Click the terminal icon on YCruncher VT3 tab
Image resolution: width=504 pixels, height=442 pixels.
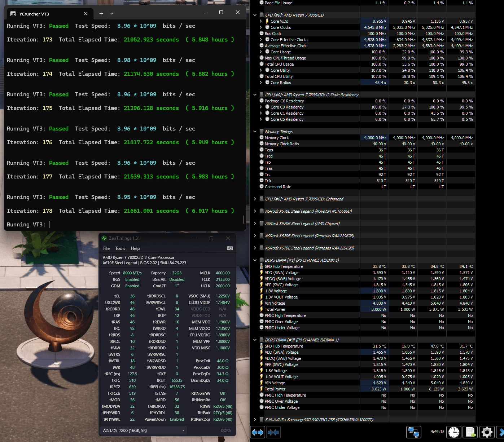[x=13, y=14]
